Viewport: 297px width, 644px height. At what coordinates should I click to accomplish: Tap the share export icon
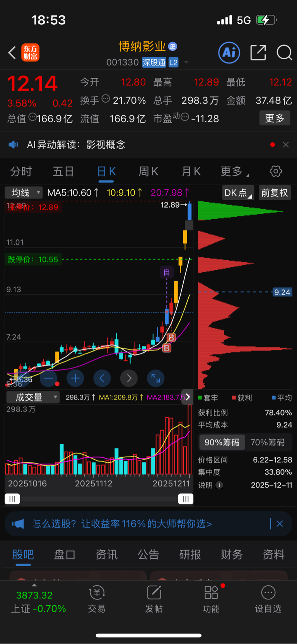[258, 53]
